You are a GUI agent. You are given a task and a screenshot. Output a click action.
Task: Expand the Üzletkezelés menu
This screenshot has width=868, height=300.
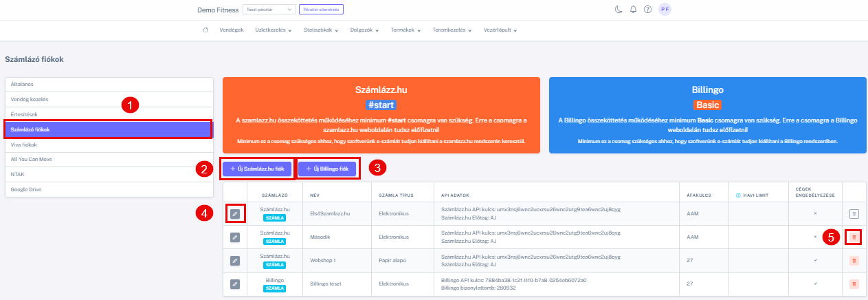tap(273, 30)
